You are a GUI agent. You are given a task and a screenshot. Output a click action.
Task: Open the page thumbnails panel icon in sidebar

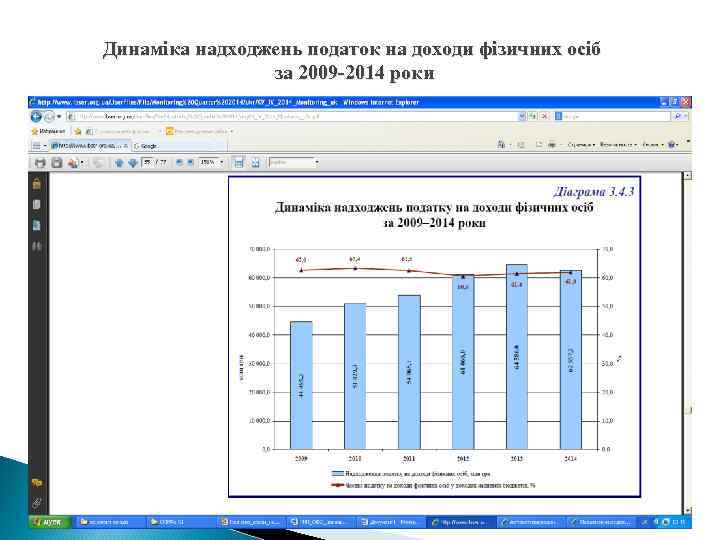click(37, 204)
